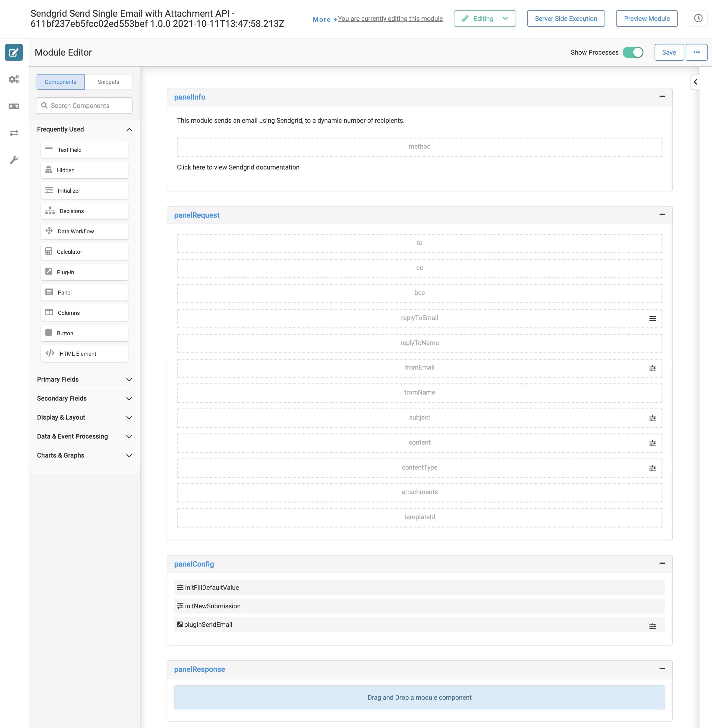Image resolution: width=712 pixels, height=728 pixels.
Task: Click the Preview Module button
Action: click(646, 18)
